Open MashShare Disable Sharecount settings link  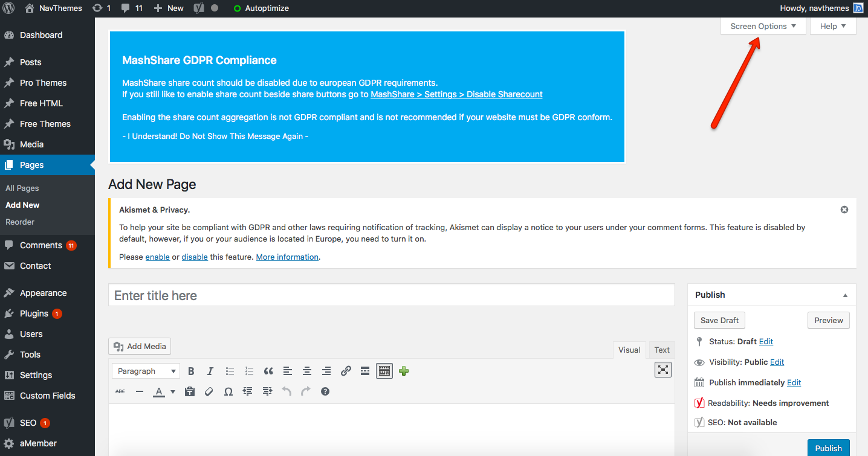click(456, 94)
